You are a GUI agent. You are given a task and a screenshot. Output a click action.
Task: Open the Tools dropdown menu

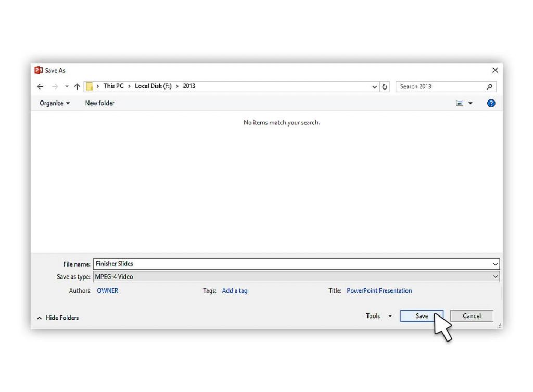pyautogui.click(x=379, y=316)
